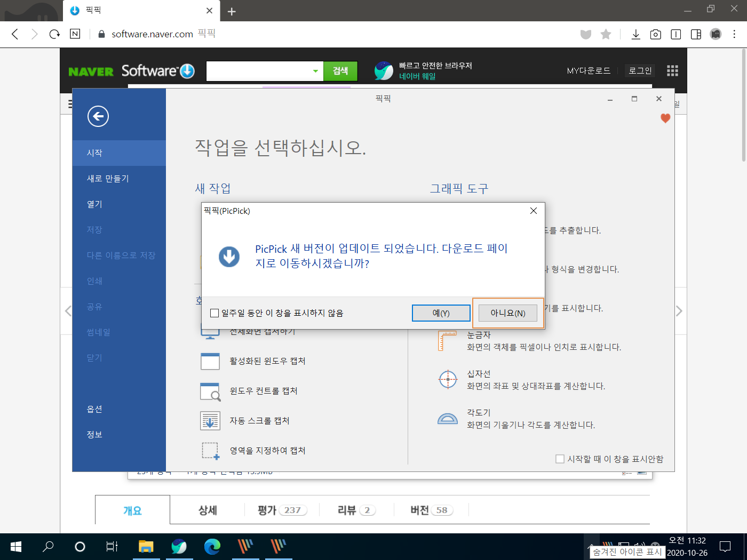Screen dimensions: 747x560
Task: Click previous arrow on page carousel
Action: point(68,311)
